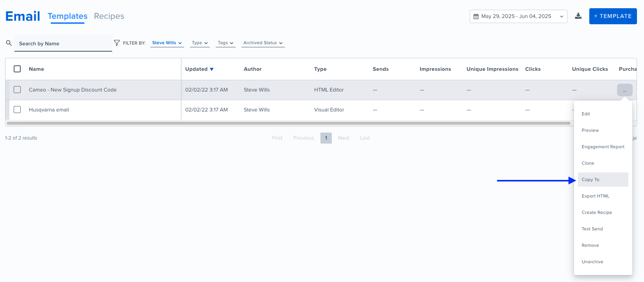This screenshot has height=282, width=644.
Task: Click the 1-2 of 2 results text
Action: click(21, 138)
